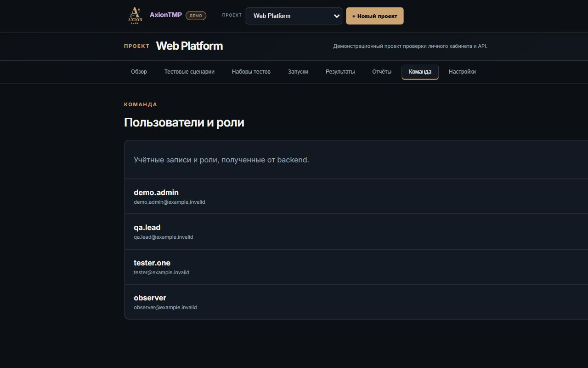588x368 pixels.
Task: Select the tester.one user name
Action: pos(152,263)
